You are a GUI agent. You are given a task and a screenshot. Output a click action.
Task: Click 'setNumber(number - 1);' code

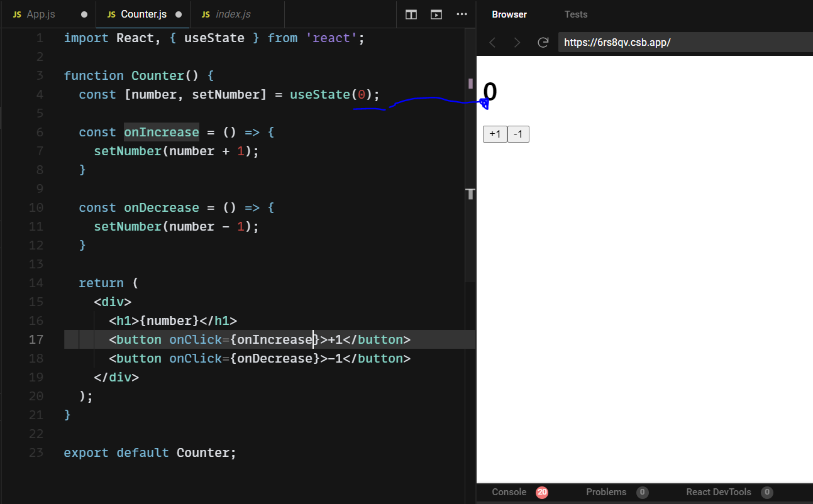[177, 226]
